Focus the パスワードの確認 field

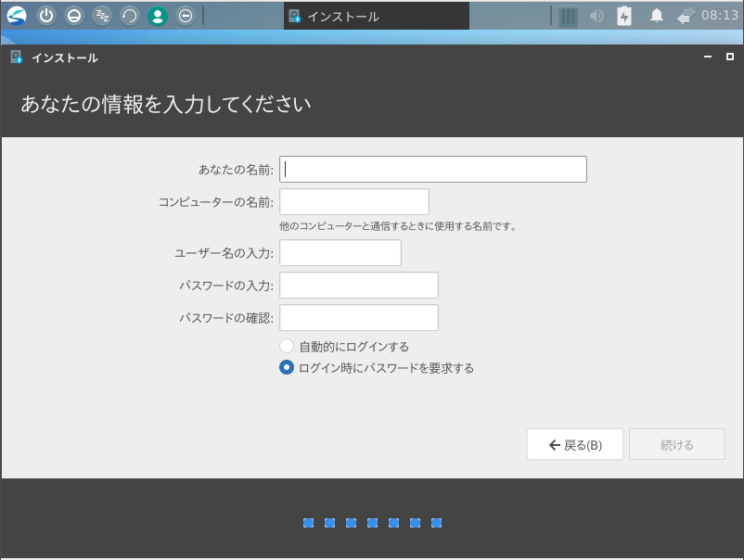tap(359, 318)
